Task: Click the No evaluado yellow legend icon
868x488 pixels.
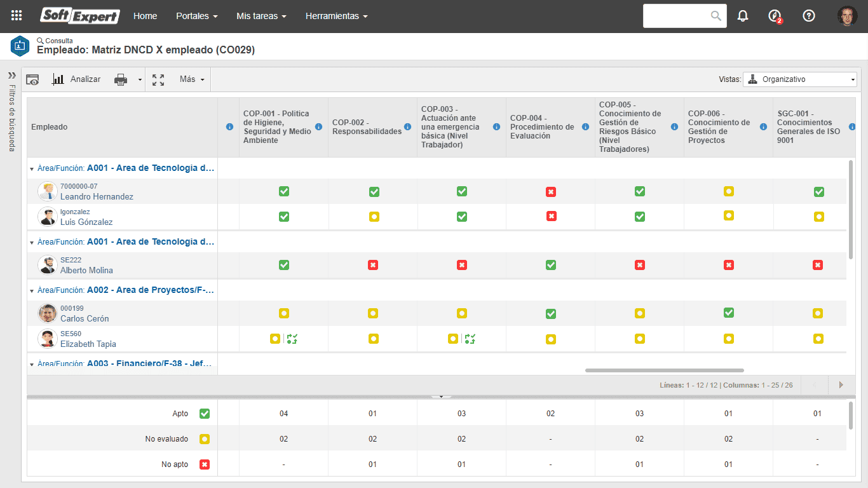Action: click(x=204, y=439)
